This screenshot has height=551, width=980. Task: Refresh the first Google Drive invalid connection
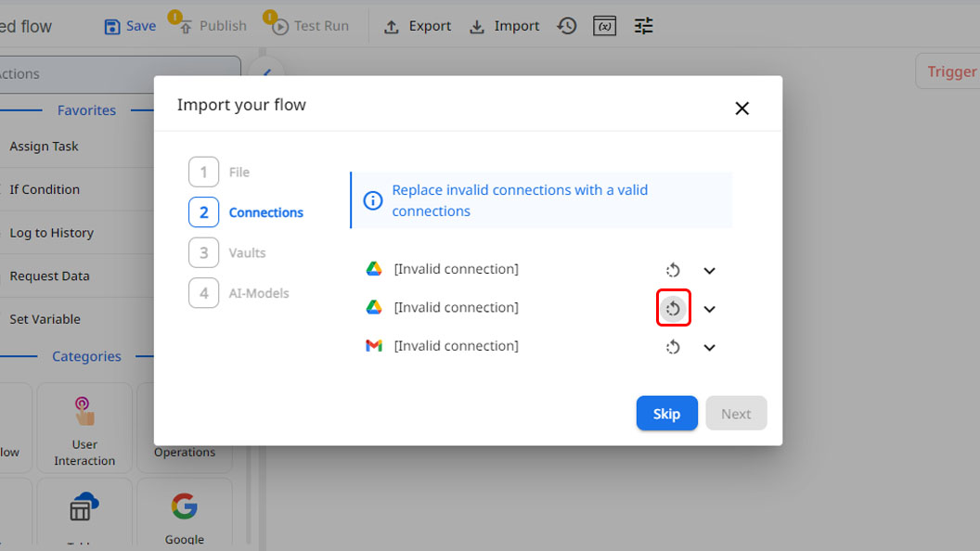click(673, 271)
